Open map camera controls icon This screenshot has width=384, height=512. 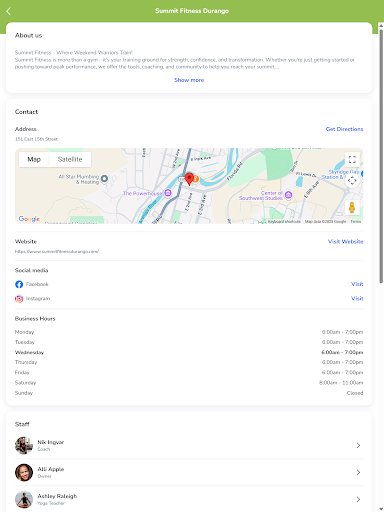tap(352, 181)
